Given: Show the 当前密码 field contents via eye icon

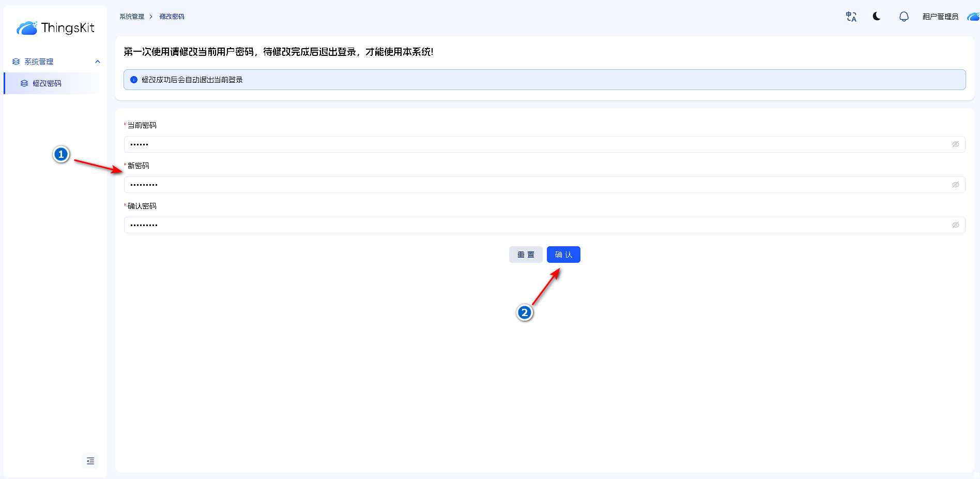Looking at the screenshot, I should [955, 144].
